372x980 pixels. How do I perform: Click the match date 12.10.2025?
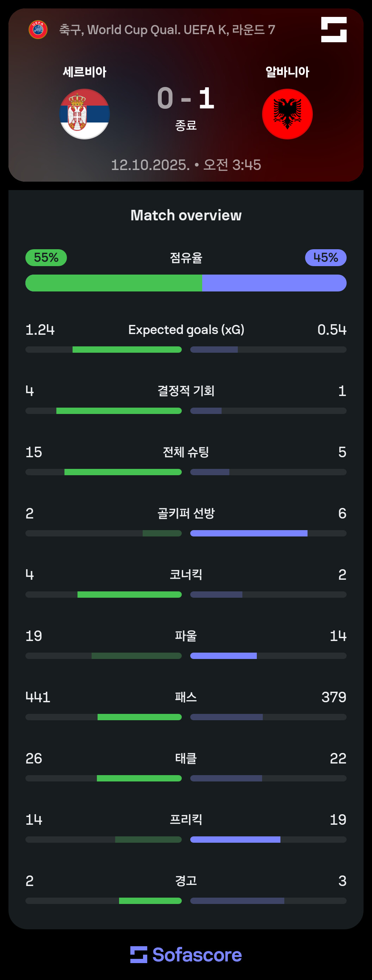(x=150, y=165)
